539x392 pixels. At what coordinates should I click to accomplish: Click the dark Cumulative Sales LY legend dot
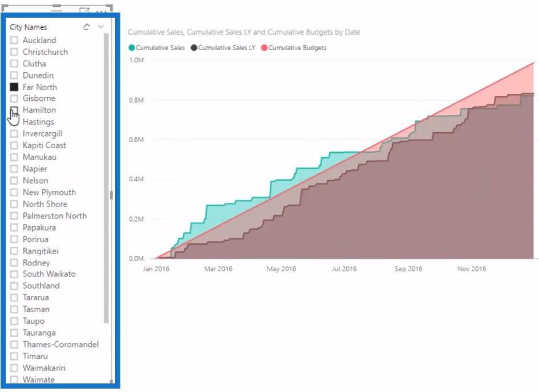[194, 48]
